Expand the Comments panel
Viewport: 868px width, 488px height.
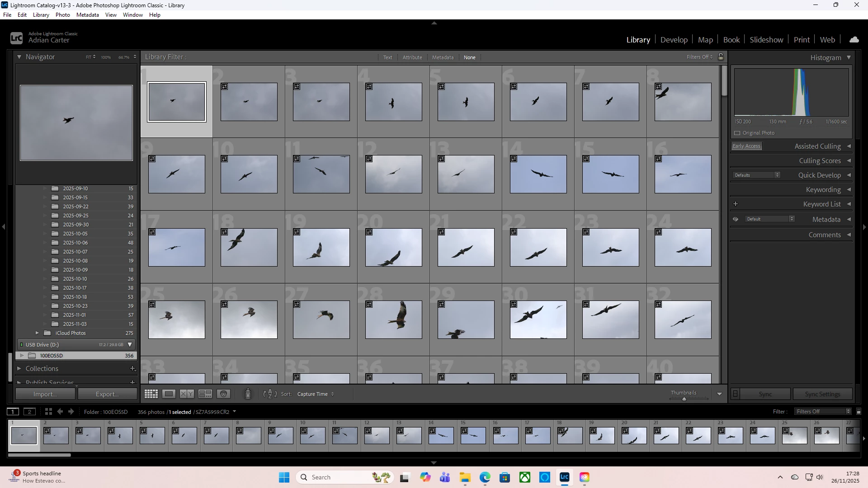[849, 235]
